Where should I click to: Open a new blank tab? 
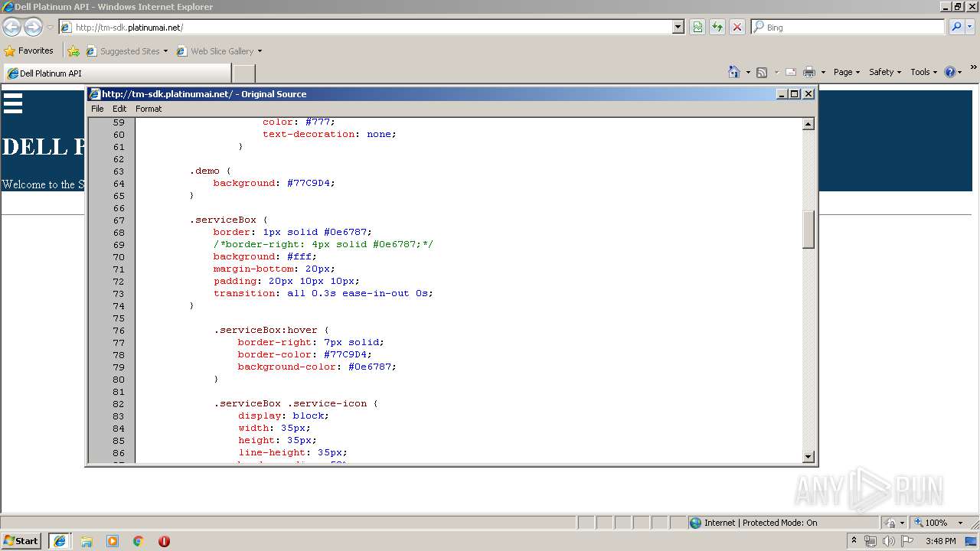[243, 73]
